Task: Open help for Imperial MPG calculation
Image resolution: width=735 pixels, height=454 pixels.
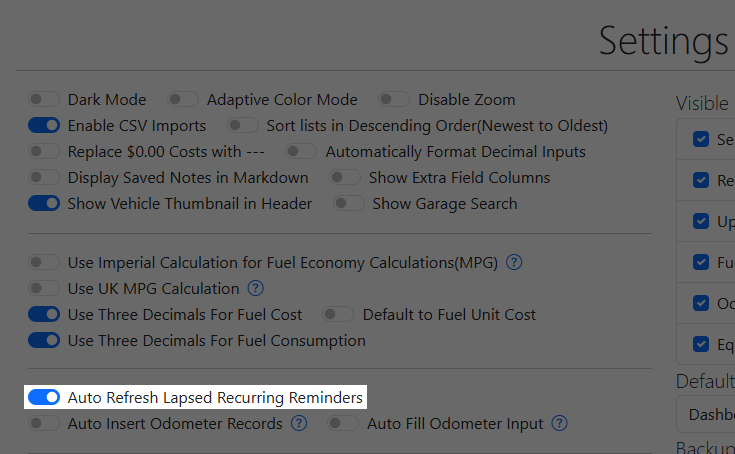Action: (x=514, y=263)
